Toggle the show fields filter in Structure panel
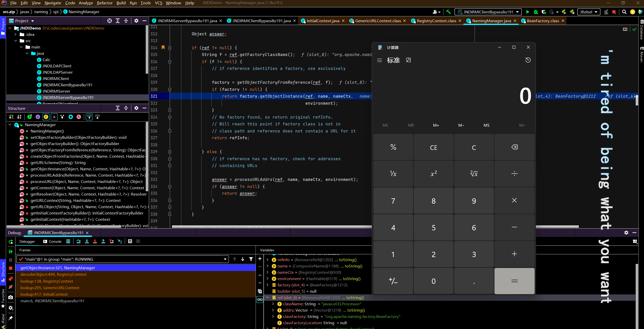 tap(46, 117)
